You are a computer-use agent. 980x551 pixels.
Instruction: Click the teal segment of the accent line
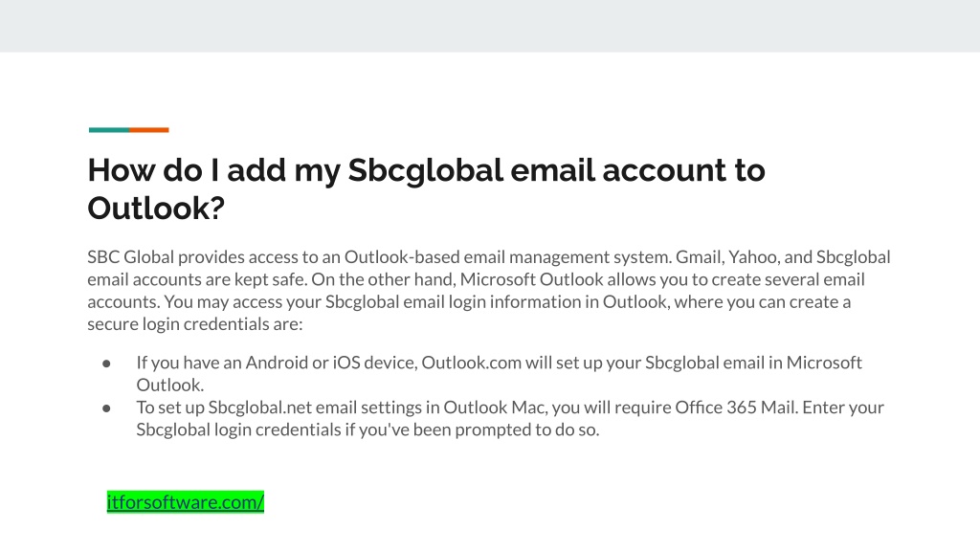pyautogui.click(x=109, y=130)
